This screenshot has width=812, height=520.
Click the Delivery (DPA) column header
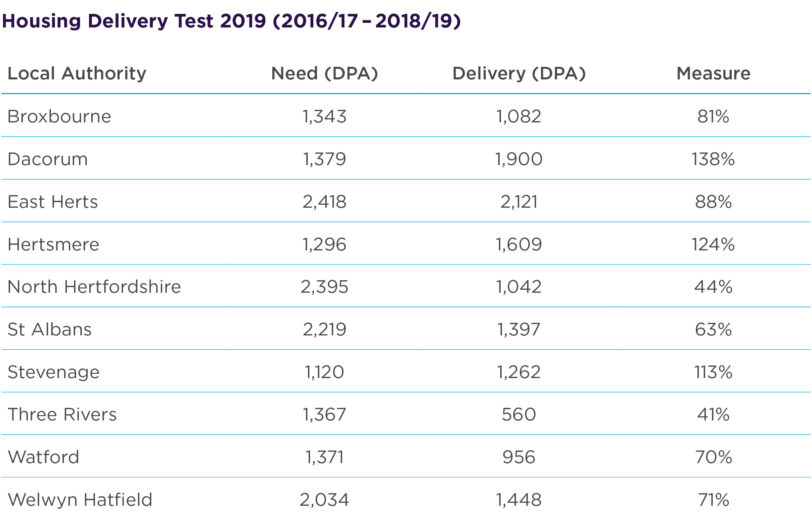click(519, 73)
